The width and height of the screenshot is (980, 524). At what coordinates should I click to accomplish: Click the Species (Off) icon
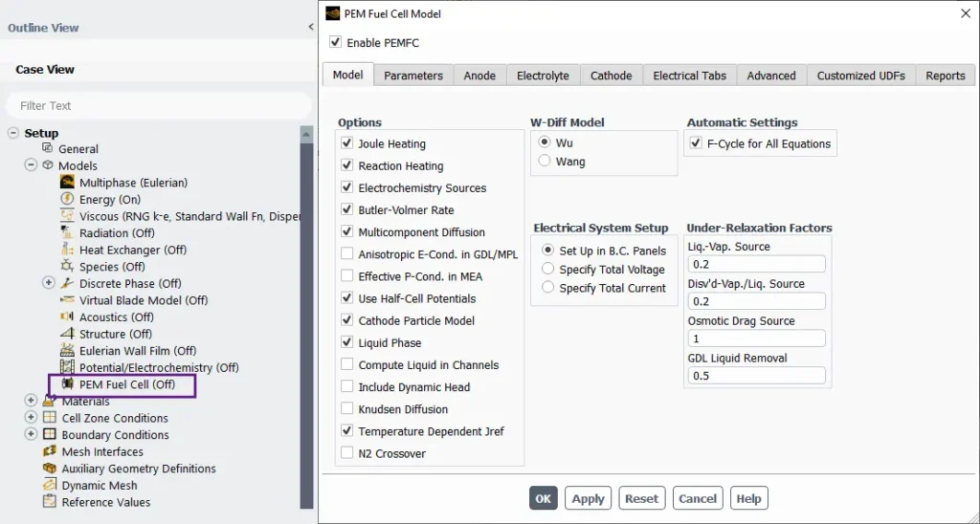tap(67, 266)
